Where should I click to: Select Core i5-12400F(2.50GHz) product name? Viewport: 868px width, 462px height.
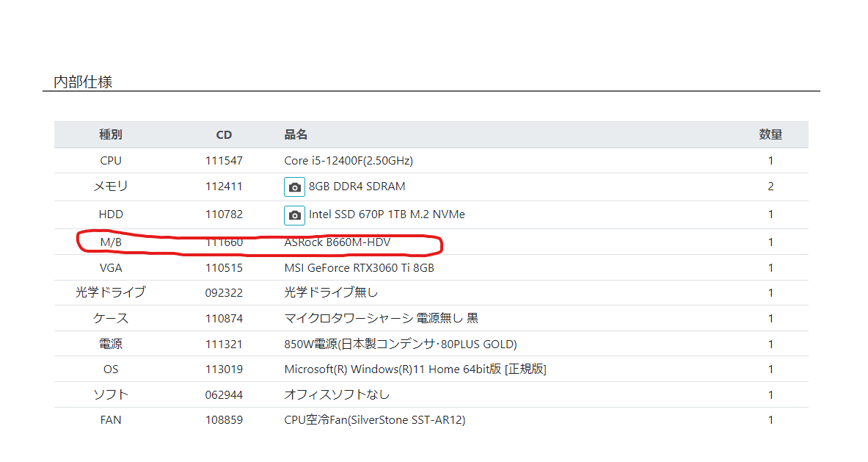349,161
